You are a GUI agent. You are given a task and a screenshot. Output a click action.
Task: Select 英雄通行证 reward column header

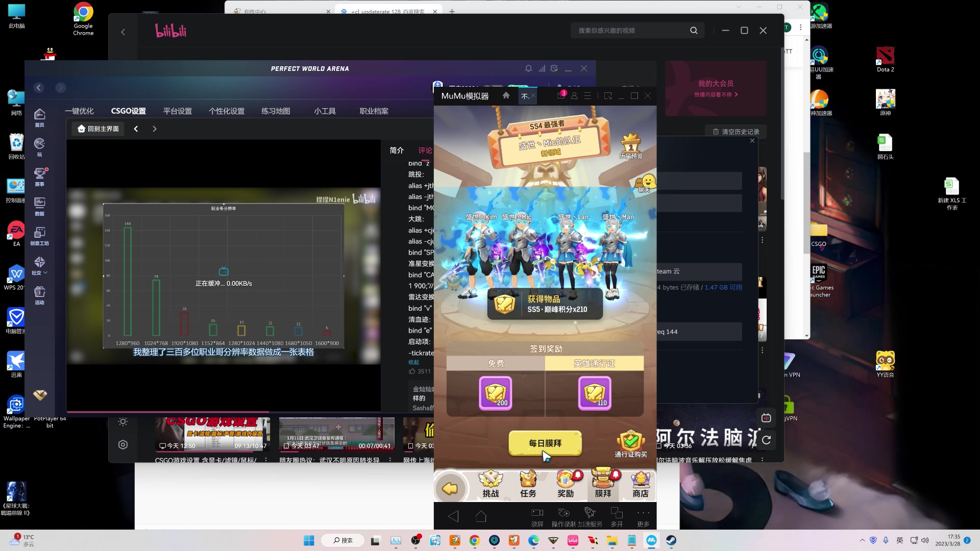(594, 363)
